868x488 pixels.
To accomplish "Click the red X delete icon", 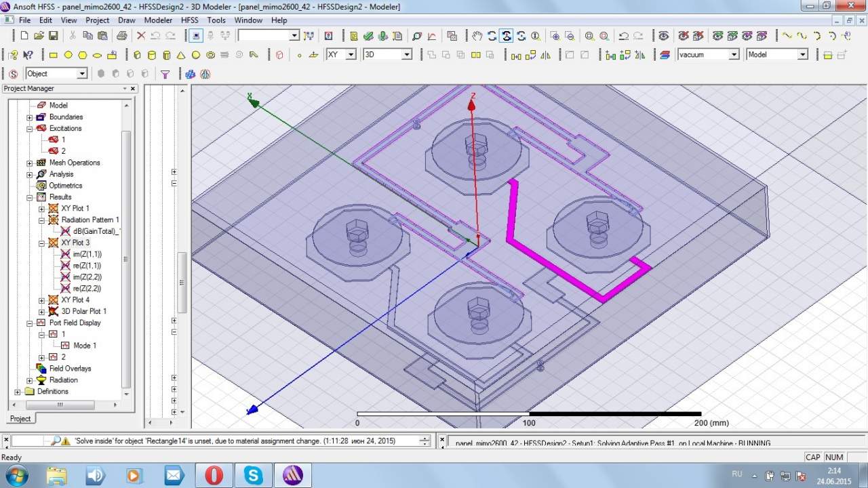I will 141,36.
